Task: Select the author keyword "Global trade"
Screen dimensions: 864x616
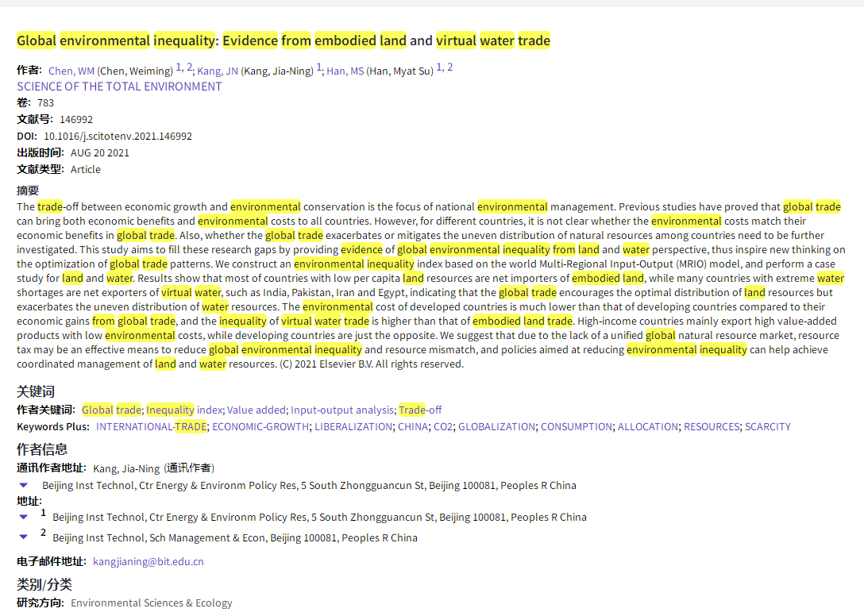Action: [106, 410]
